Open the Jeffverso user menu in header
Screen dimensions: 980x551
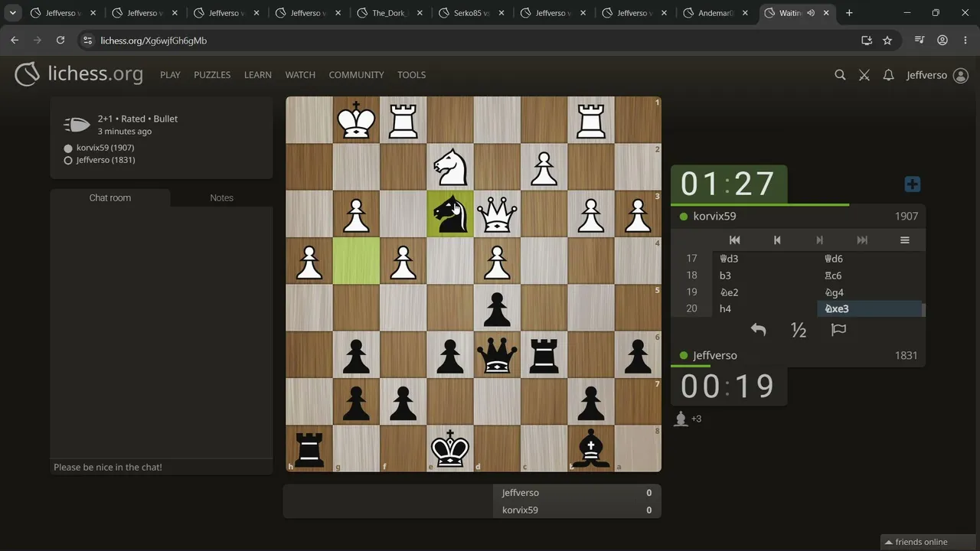pyautogui.click(x=937, y=75)
